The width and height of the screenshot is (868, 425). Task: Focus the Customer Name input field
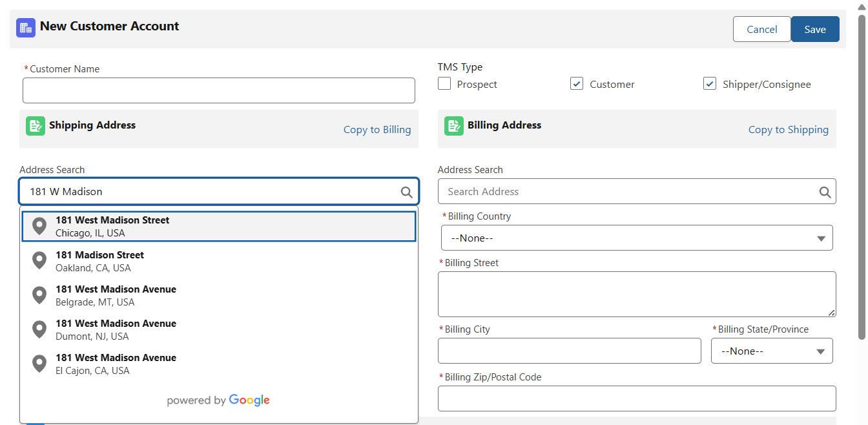[x=219, y=90]
